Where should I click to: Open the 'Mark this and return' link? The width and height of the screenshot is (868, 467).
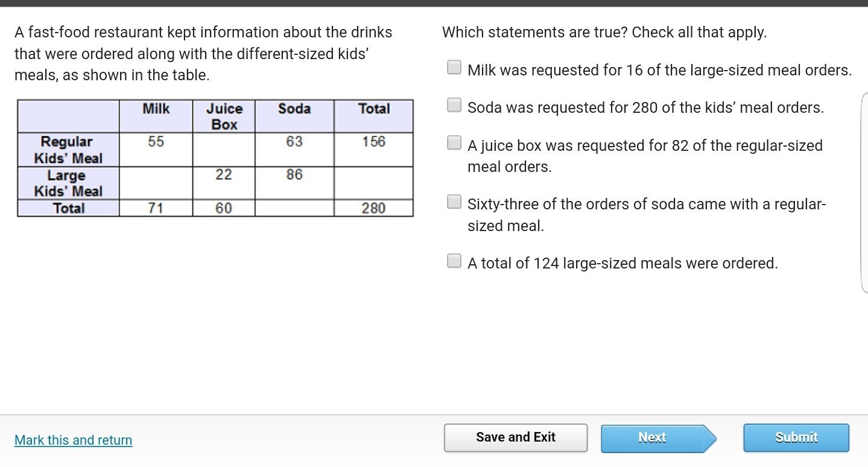73,440
